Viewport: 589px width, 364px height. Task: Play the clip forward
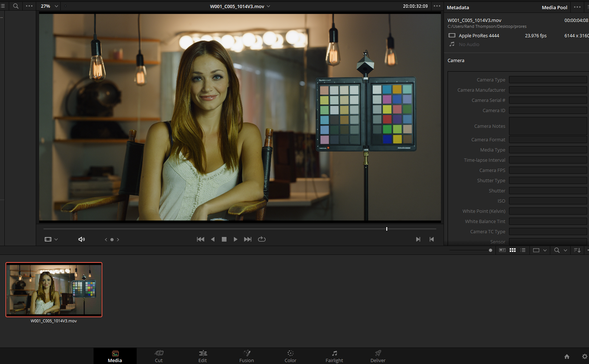coord(236,239)
